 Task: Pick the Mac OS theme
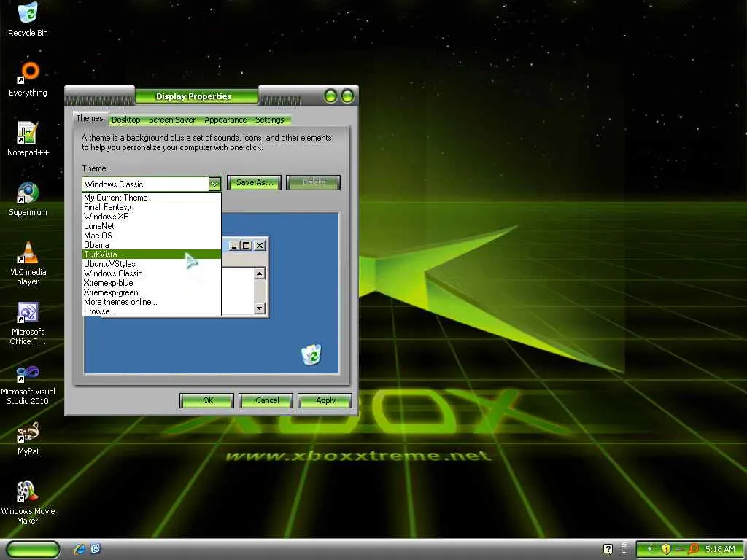(x=152, y=236)
